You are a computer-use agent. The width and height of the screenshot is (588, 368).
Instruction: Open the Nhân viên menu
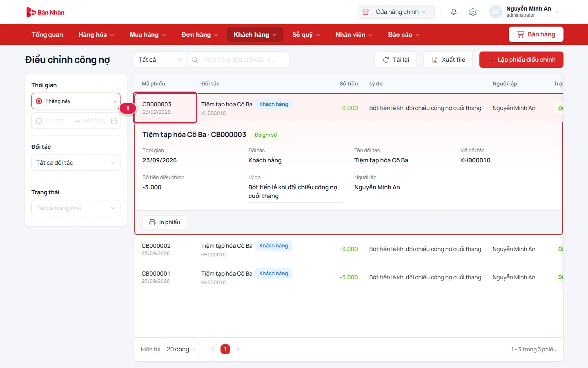(x=354, y=35)
